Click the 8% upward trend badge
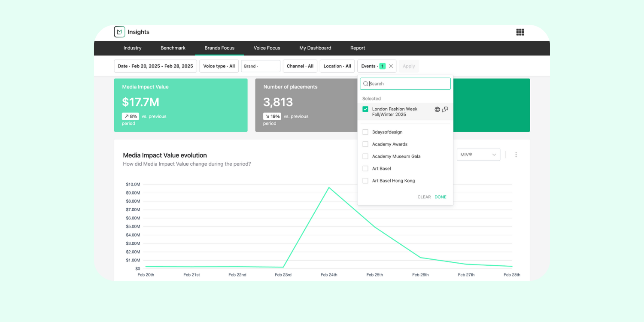 (x=131, y=116)
